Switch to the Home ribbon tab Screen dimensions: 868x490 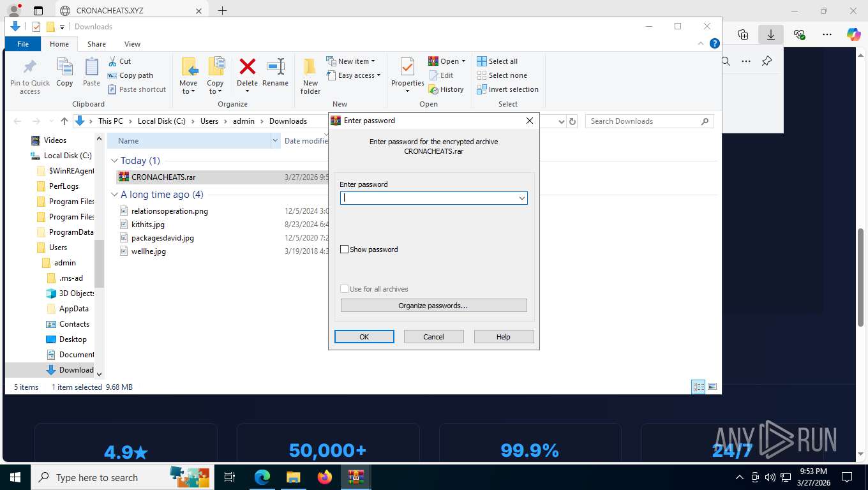59,44
